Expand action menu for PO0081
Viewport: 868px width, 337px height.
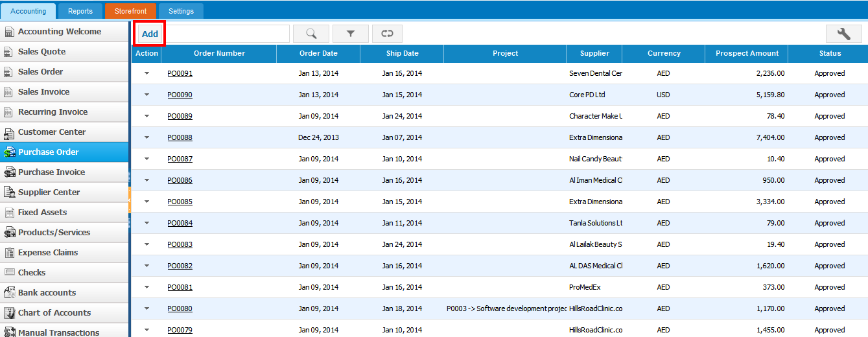tap(147, 287)
